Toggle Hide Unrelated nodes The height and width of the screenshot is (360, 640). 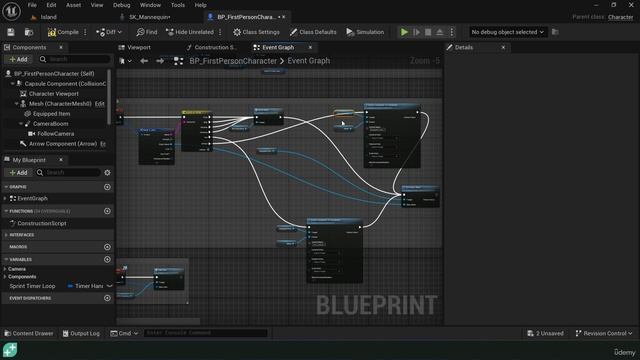click(x=190, y=32)
